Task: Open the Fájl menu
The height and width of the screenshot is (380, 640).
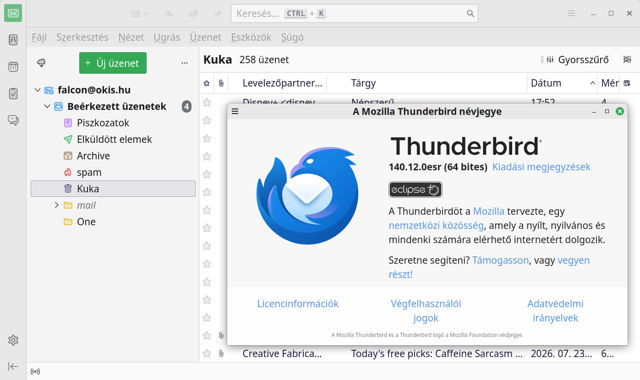Action: click(39, 37)
